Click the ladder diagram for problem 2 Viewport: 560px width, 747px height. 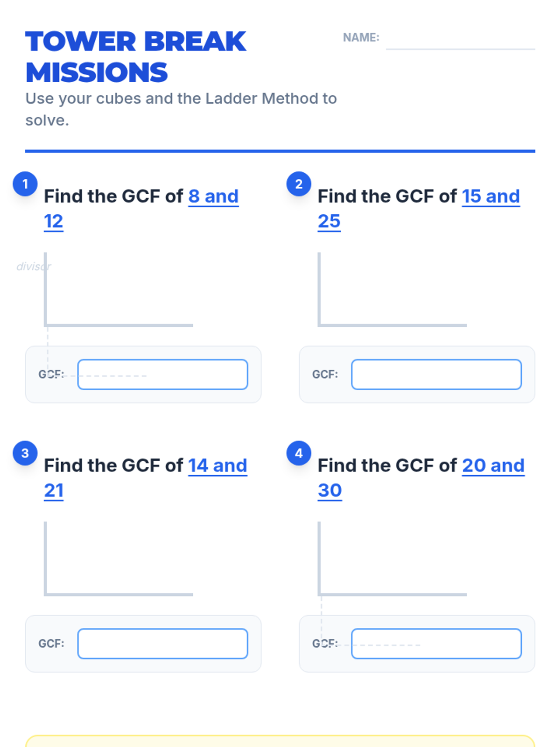pos(392,289)
